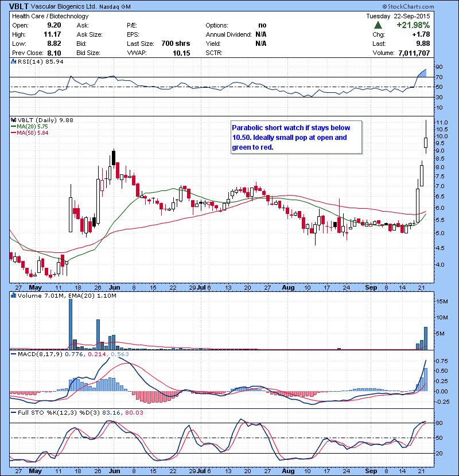
Task: Click the Volume 7.01M, EMA(20) 1.10M label
Action: click(67, 295)
